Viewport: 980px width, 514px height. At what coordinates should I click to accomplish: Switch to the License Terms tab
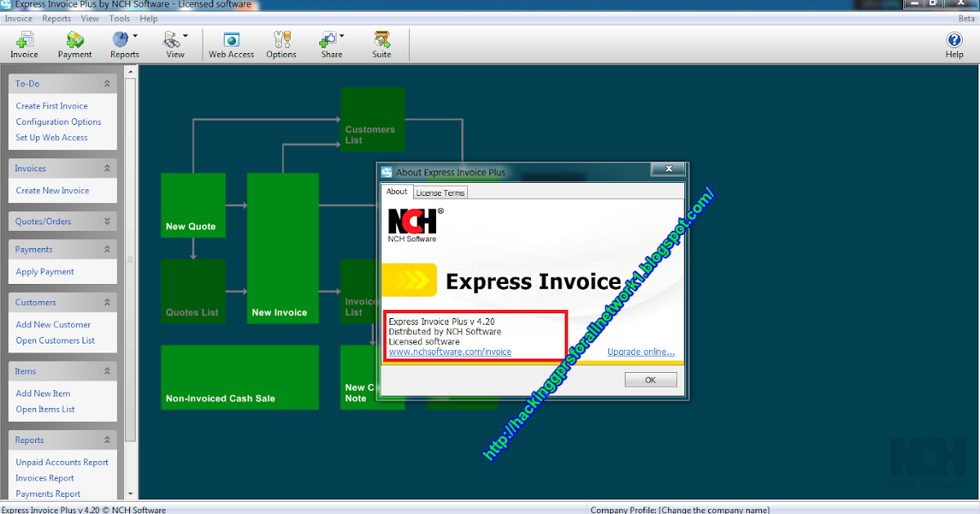click(x=440, y=193)
